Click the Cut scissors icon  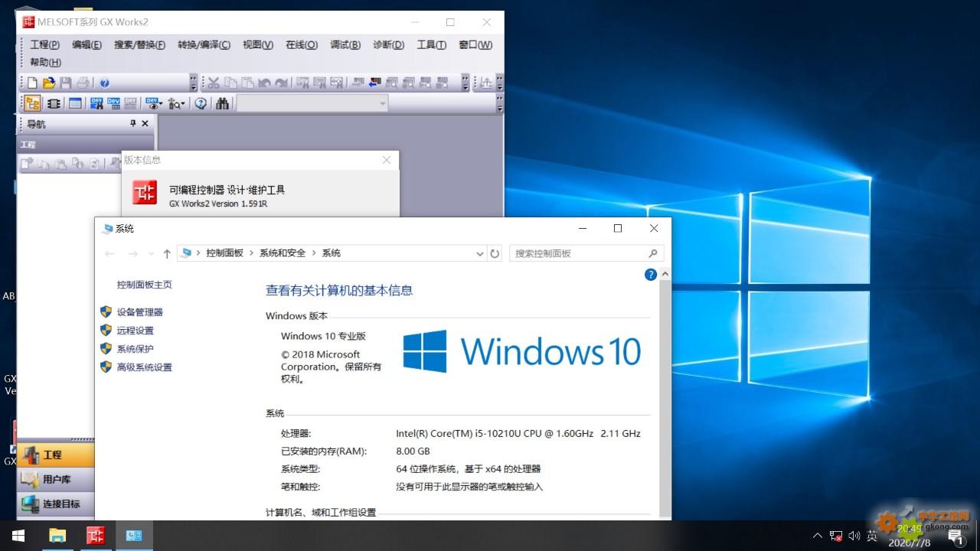point(214,83)
